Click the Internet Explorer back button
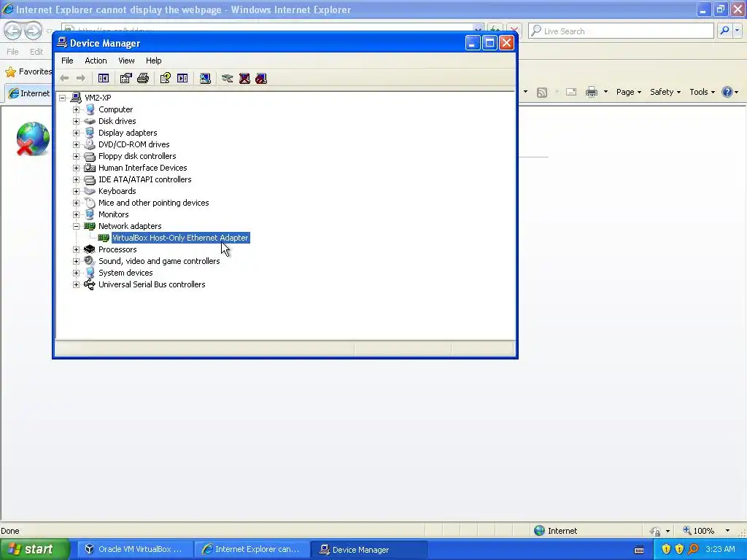Screen dimensions: 747x560 point(13,31)
